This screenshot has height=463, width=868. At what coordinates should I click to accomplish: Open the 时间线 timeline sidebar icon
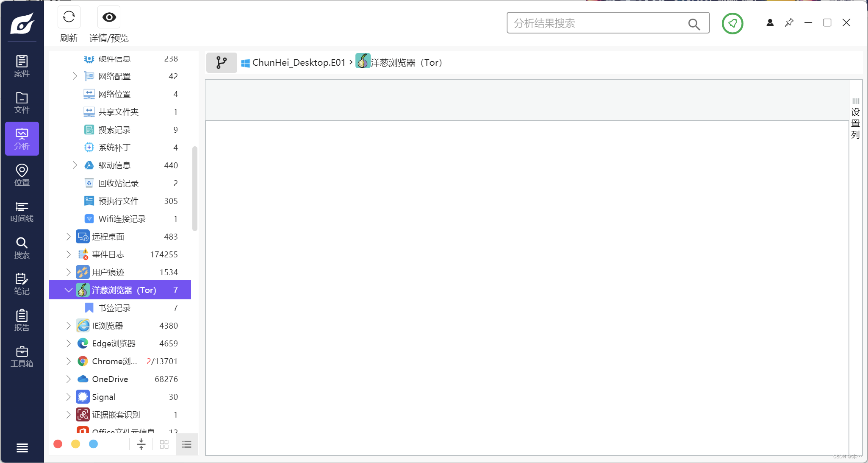click(22, 212)
